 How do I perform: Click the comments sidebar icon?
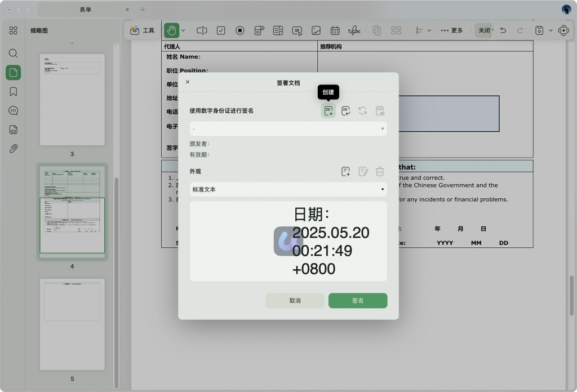click(x=14, y=111)
